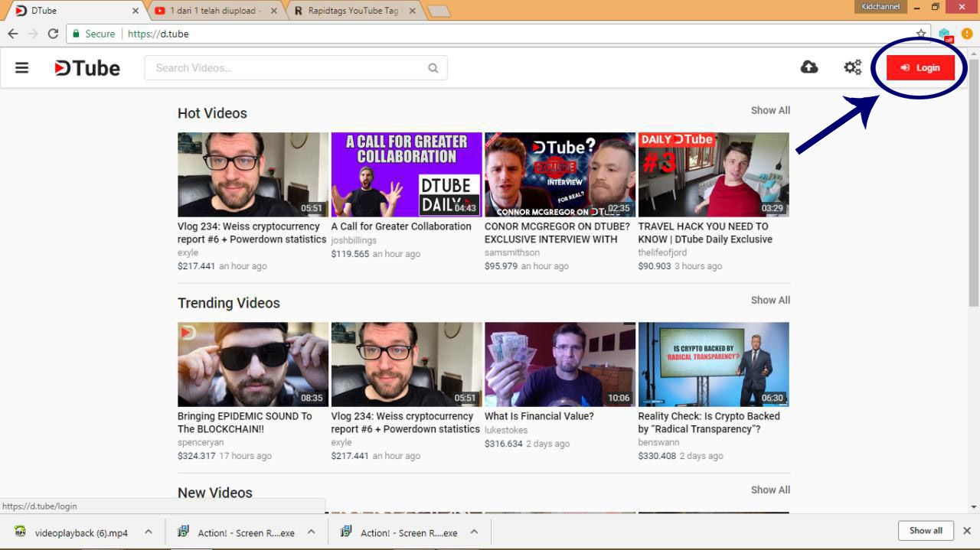Open a new browser tab
Image resolution: width=980 pixels, height=550 pixels.
pos(439,11)
